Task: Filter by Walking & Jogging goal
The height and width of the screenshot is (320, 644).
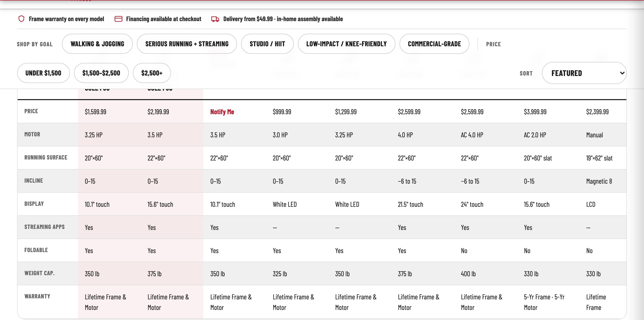Action: click(x=97, y=44)
